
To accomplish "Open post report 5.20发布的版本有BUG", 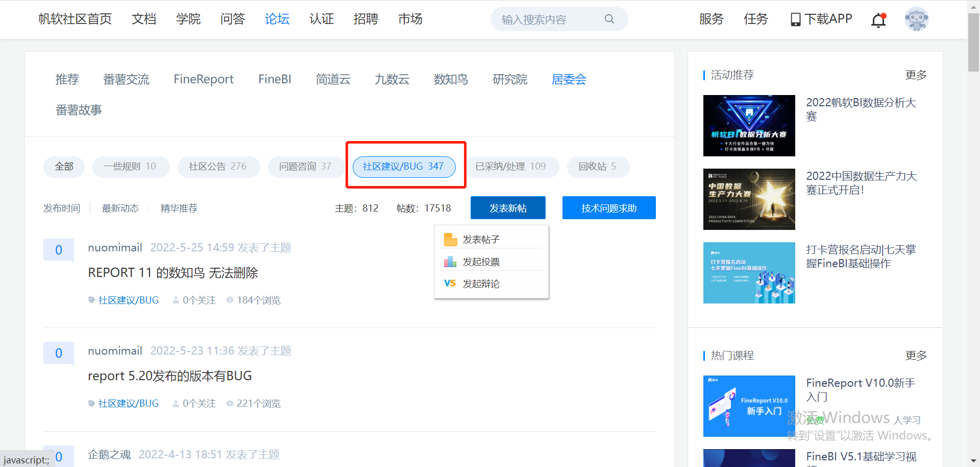I will coord(170,376).
